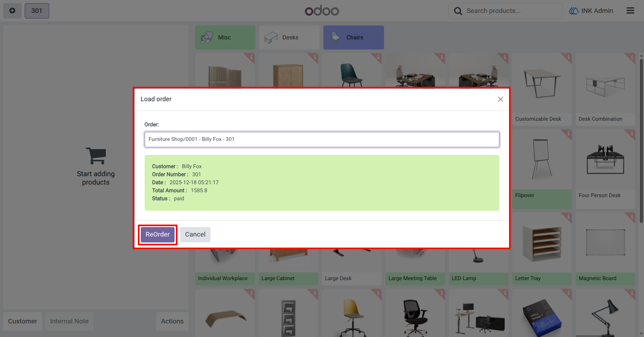Click the Order input field
Viewport: 644px width, 337px height.
tap(322, 139)
